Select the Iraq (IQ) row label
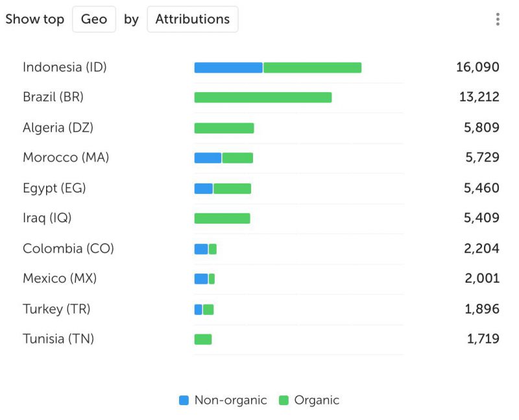This screenshot has width=519, height=420. [47, 218]
